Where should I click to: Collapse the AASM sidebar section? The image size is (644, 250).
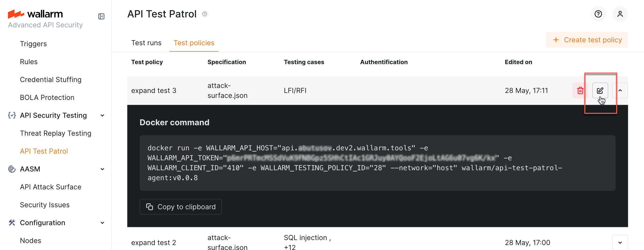point(102,169)
